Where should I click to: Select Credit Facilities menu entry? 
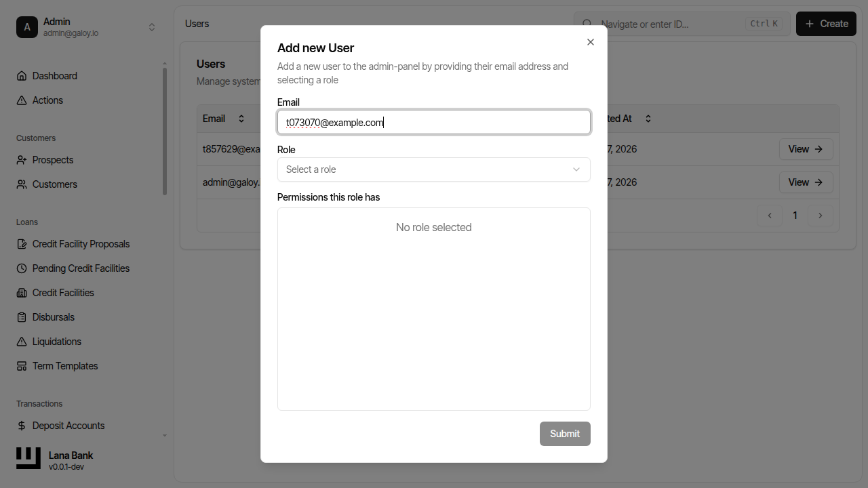pyautogui.click(x=62, y=292)
